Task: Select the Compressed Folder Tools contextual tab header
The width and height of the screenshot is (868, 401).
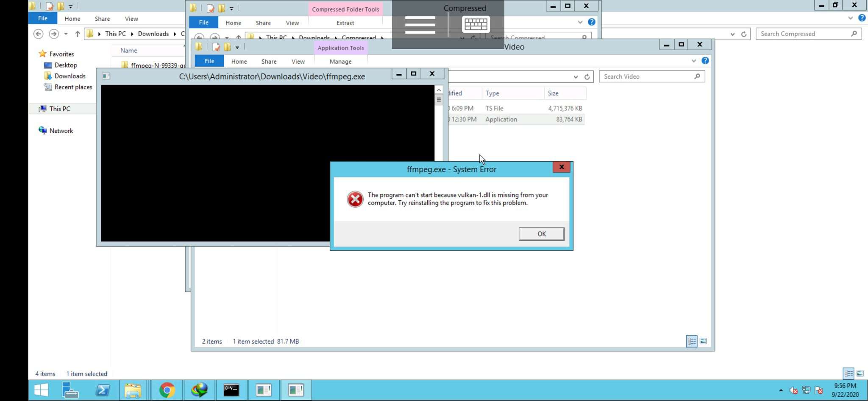Action: tap(345, 9)
